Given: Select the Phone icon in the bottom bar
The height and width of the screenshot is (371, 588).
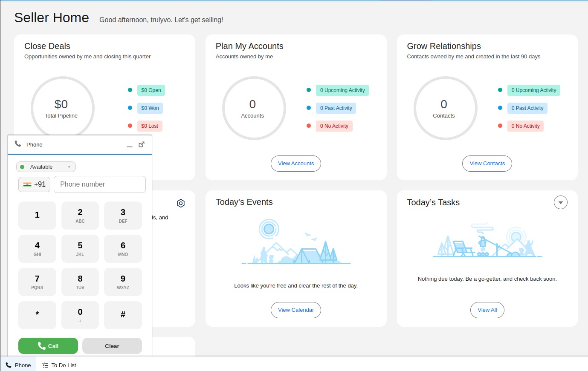Looking at the screenshot, I should pyautogui.click(x=19, y=365).
